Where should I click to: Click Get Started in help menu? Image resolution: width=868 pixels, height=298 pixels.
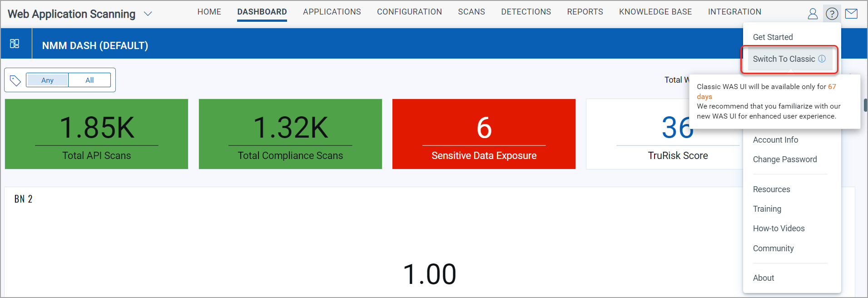[773, 37]
